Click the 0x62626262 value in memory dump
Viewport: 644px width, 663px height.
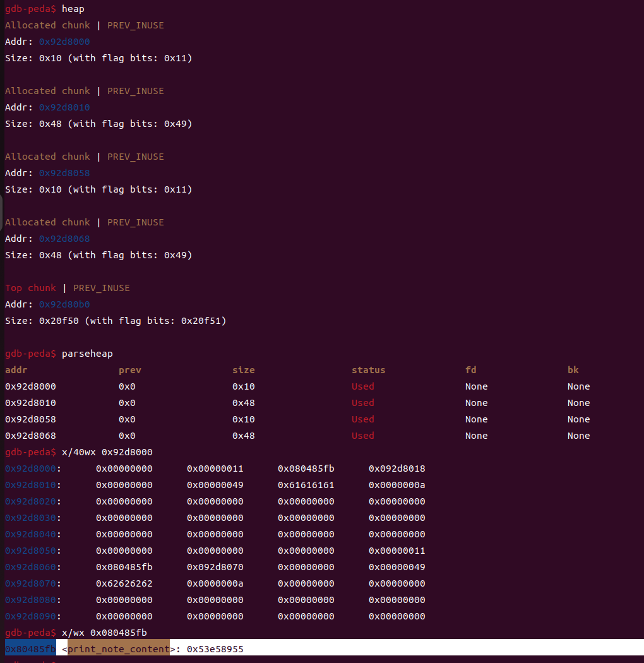click(124, 583)
